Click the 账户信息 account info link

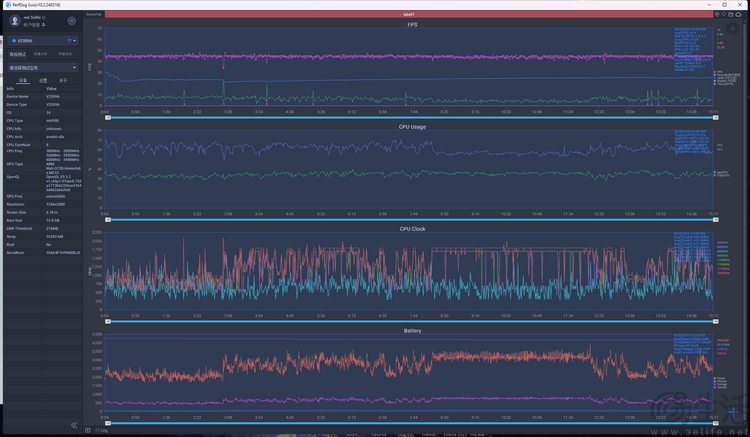click(32, 25)
